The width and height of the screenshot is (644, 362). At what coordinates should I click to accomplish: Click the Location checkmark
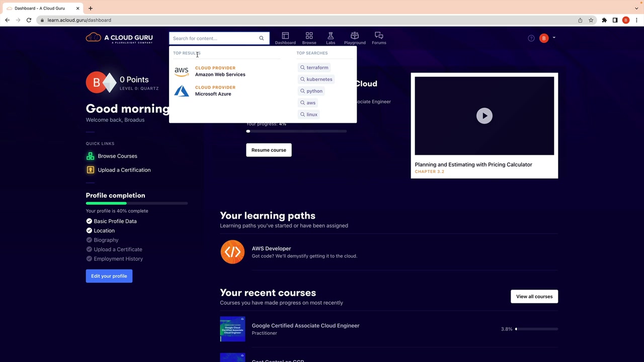tap(89, 231)
